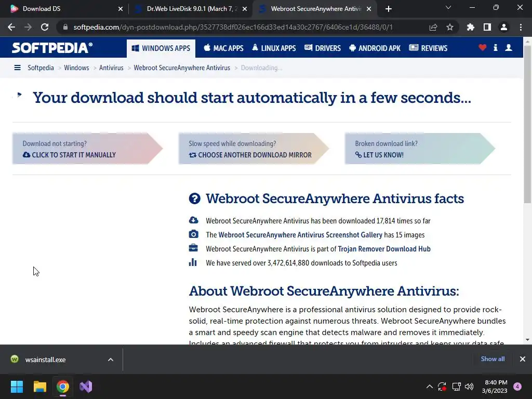The height and width of the screenshot is (399, 532).
Task: Open the extensions puzzle icon
Action: (471, 27)
